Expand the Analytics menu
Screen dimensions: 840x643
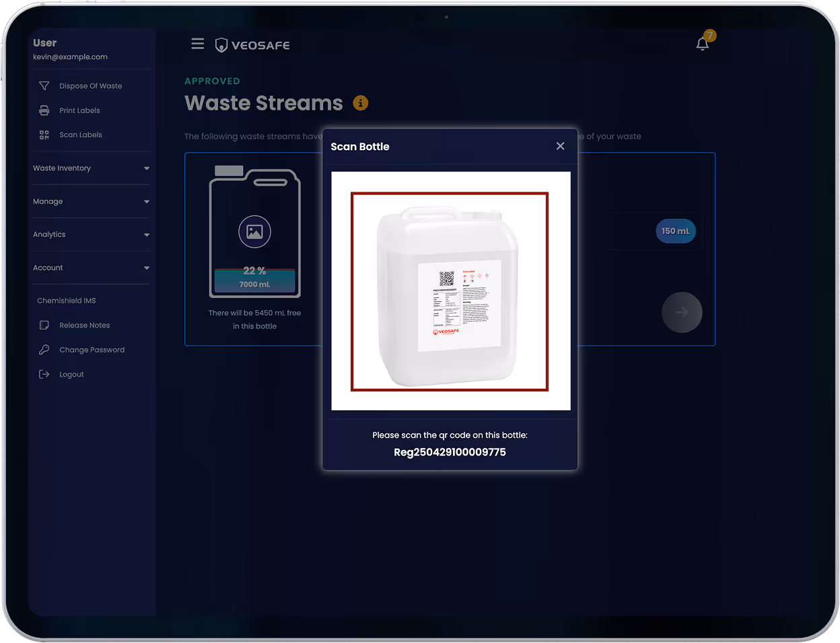click(91, 235)
